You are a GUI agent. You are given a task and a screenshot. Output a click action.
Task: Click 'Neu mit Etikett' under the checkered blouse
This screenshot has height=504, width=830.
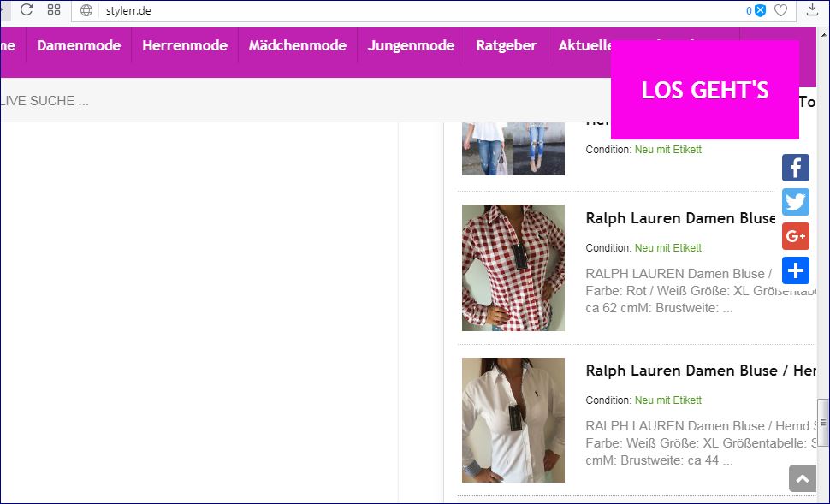tap(668, 248)
